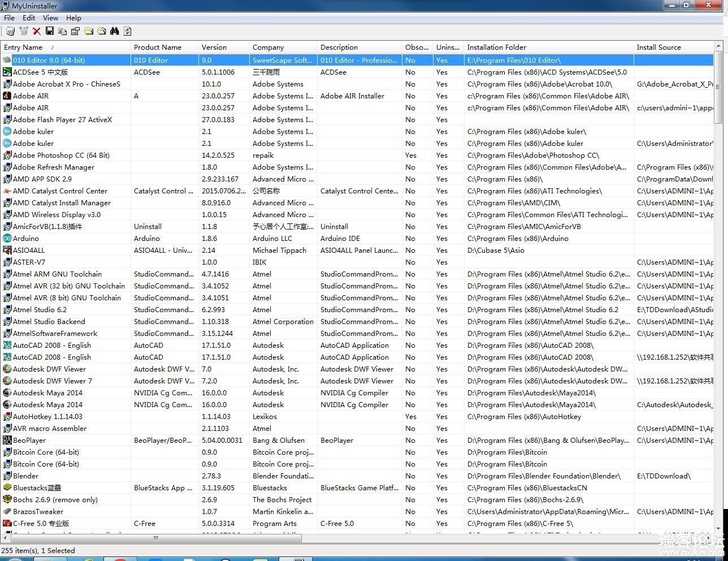728x561 pixels.
Task: Sort by the Product Name column header
Action: point(164,48)
